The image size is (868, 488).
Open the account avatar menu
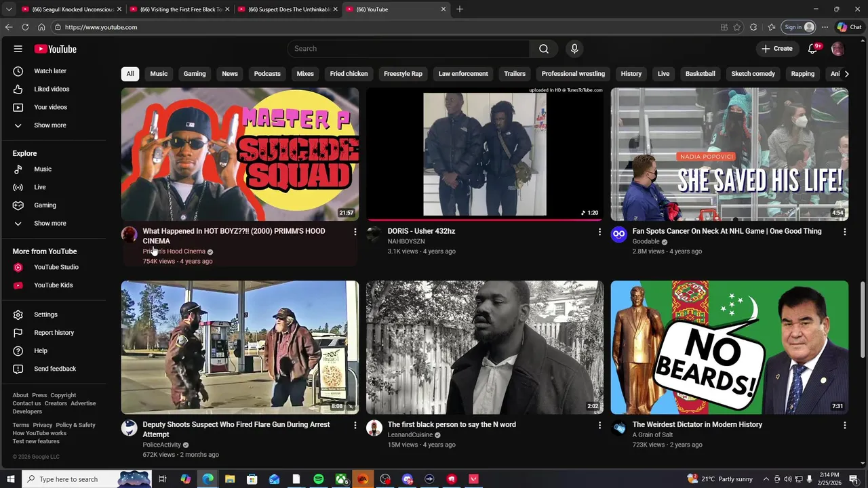tap(838, 49)
